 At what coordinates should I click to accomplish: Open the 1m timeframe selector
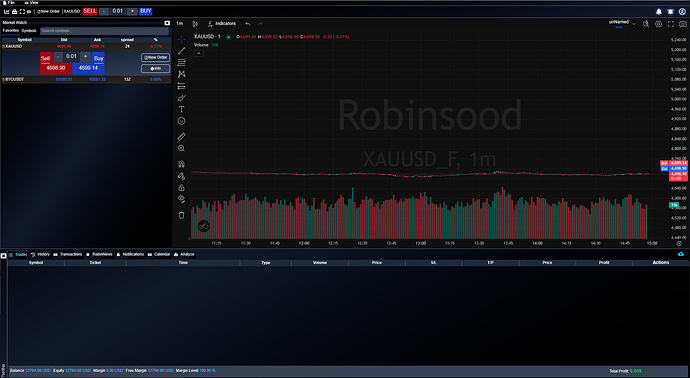[180, 23]
